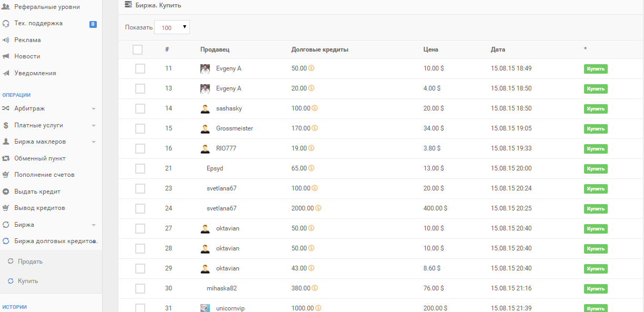The width and height of the screenshot is (644, 312).
Task: Click Купить button for sashasky's offer
Action: point(596,108)
